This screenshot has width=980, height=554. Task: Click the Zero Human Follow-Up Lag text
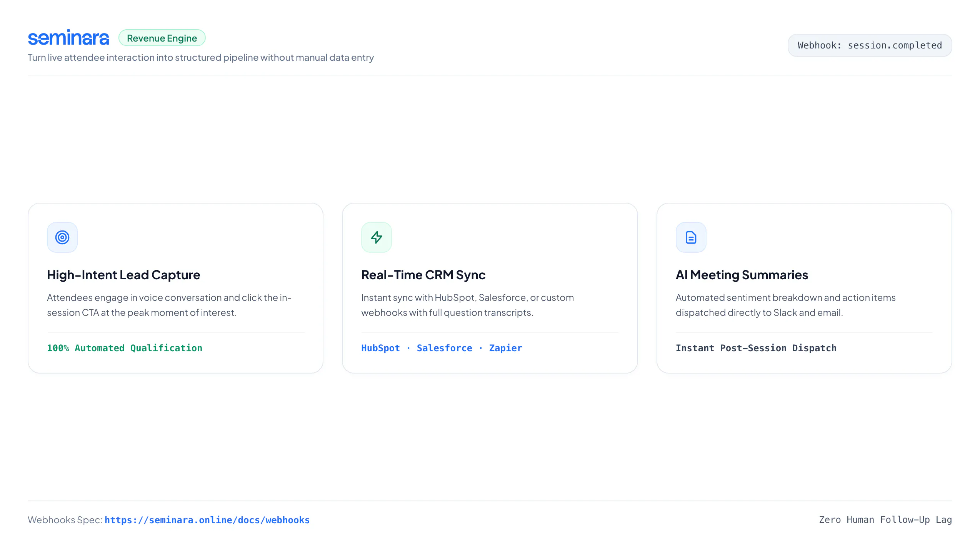point(885,520)
